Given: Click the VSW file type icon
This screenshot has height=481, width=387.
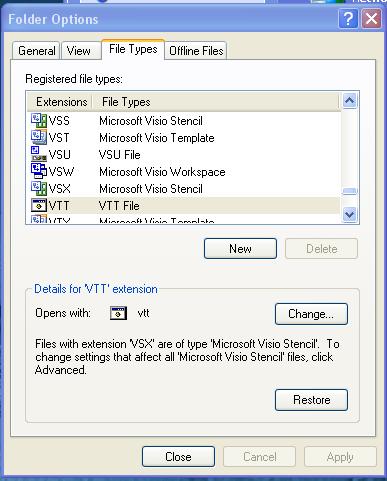Looking at the screenshot, I should 39,171.
